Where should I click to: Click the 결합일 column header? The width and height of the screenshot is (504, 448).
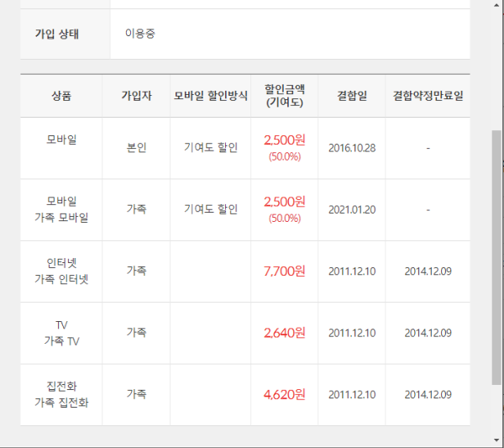[x=352, y=96]
